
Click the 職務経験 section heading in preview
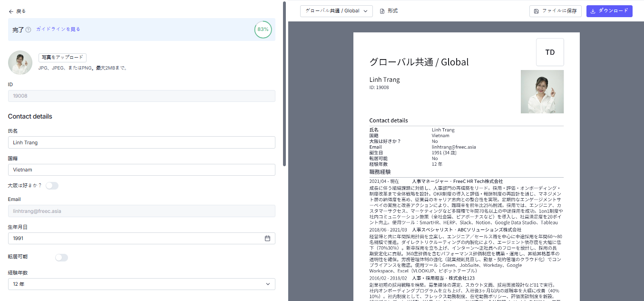pos(380,172)
